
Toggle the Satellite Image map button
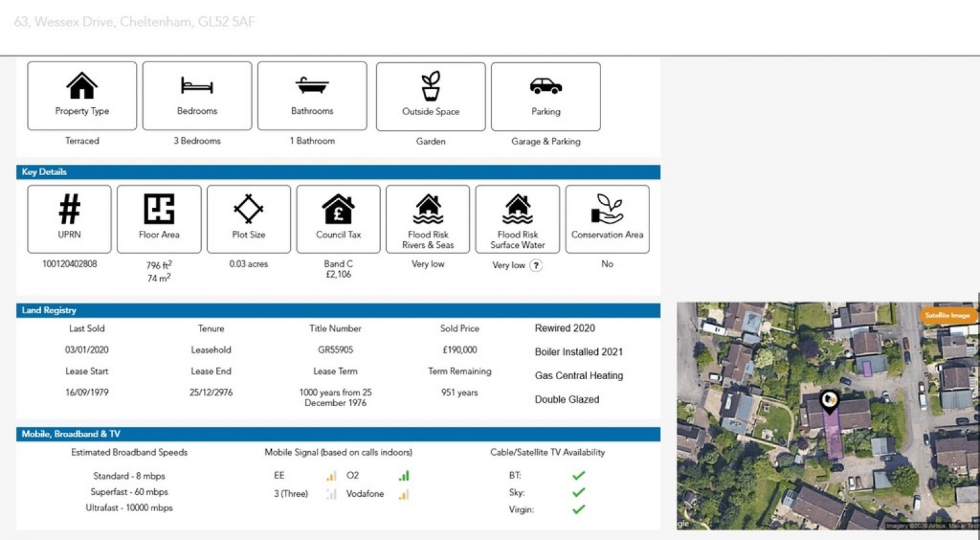click(x=947, y=315)
